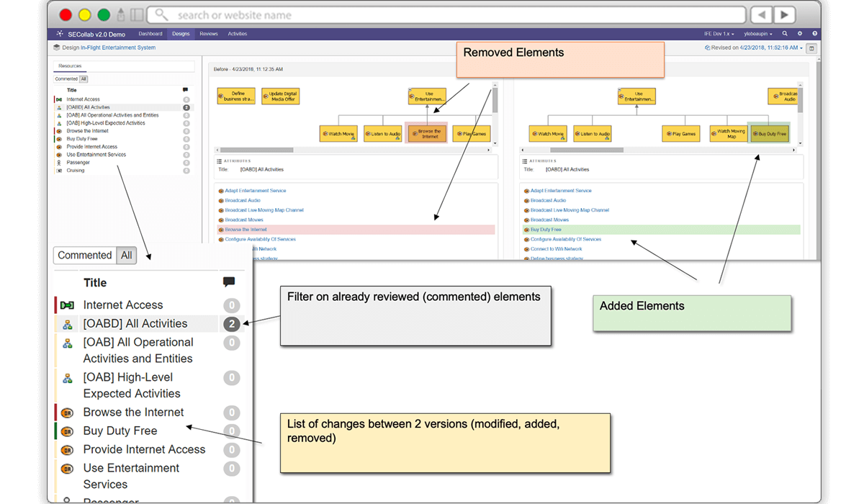Select the Define business stra... node in Before diagram
Screen dimensions: 864x504
coord(236,96)
